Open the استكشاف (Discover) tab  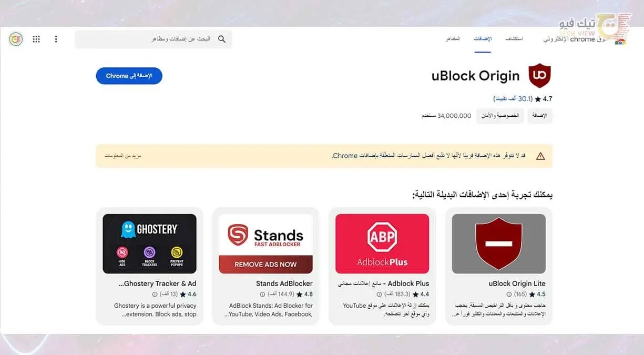pos(514,39)
